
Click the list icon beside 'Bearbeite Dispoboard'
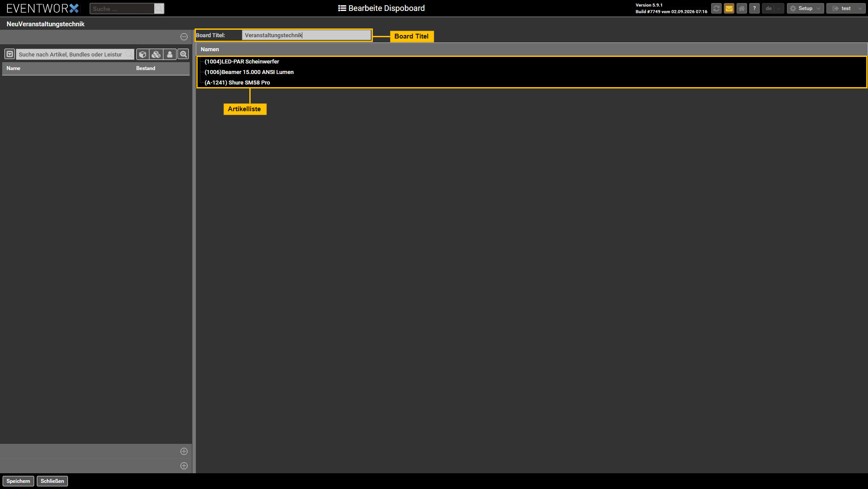pos(342,8)
